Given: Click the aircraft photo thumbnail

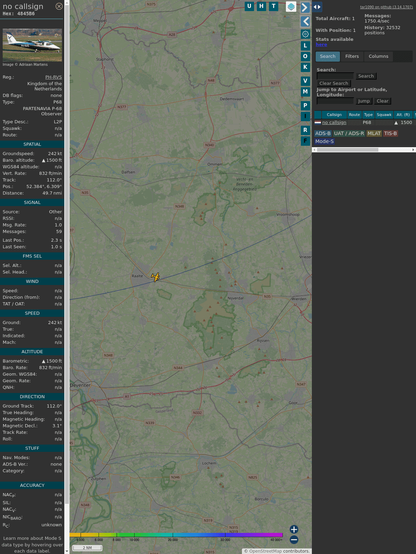Looking at the screenshot, I should 32,45.
